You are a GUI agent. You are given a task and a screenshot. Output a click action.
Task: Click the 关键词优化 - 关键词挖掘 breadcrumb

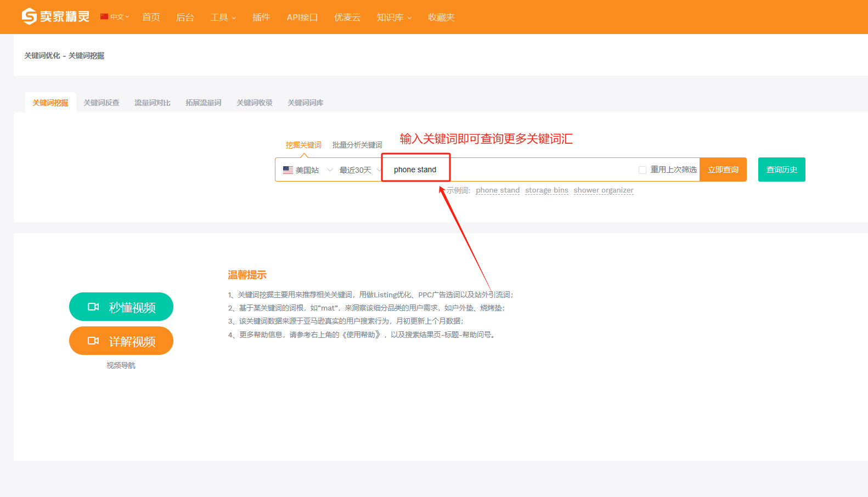[64, 55]
